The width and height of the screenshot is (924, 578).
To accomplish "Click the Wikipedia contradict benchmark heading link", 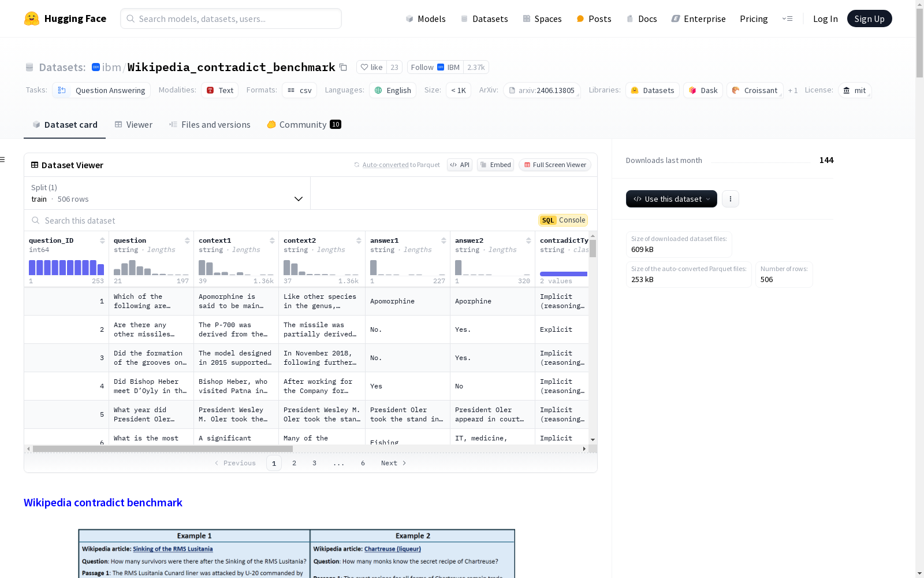I will [x=103, y=502].
